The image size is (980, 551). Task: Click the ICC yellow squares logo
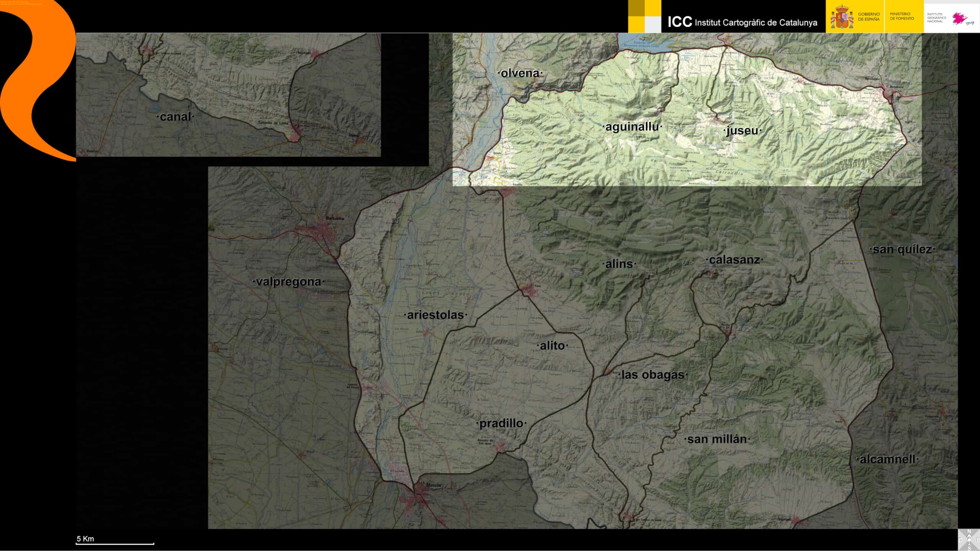click(644, 16)
